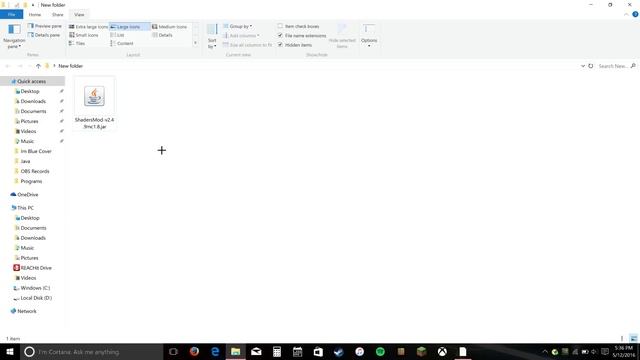The height and width of the screenshot is (360, 640).
Task: Open the Programs folder in sidebar
Action: (31, 181)
